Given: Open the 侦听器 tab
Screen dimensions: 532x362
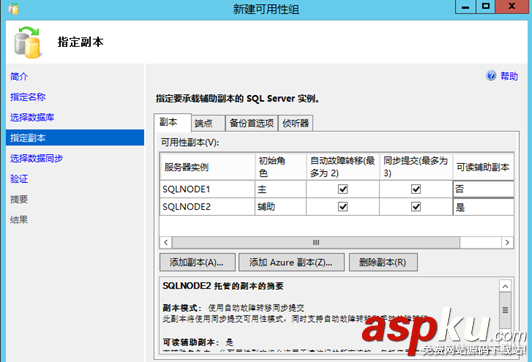Looking at the screenshot, I should (296, 123).
